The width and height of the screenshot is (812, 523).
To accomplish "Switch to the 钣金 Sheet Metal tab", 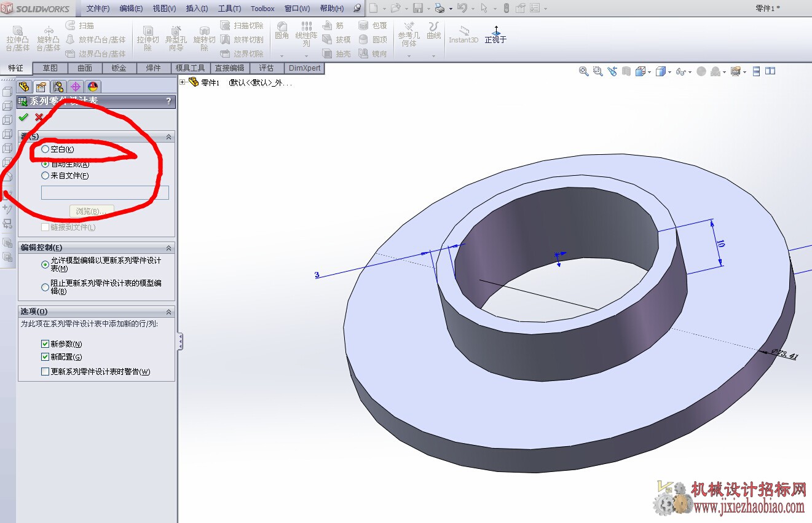I will click(119, 68).
